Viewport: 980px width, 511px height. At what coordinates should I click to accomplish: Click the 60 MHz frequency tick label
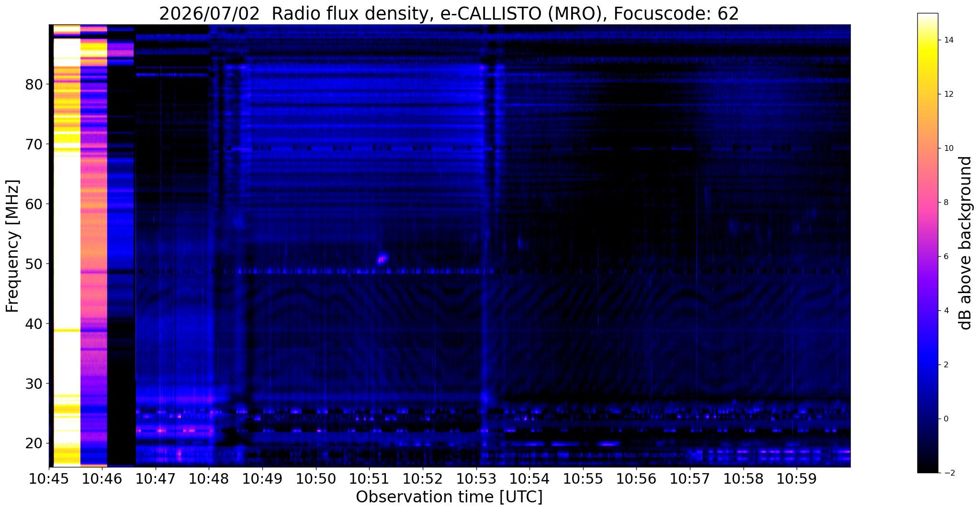[x=34, y=204]
